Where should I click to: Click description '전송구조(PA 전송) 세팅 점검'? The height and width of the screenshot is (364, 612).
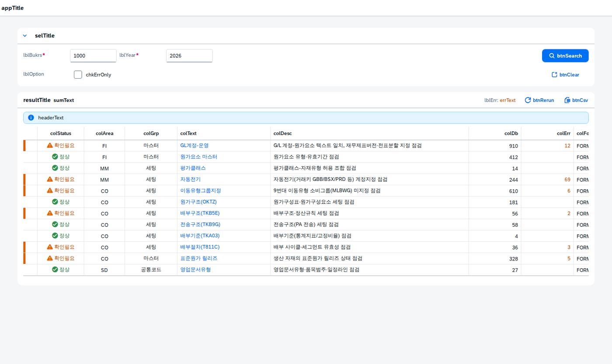point(306,224)
